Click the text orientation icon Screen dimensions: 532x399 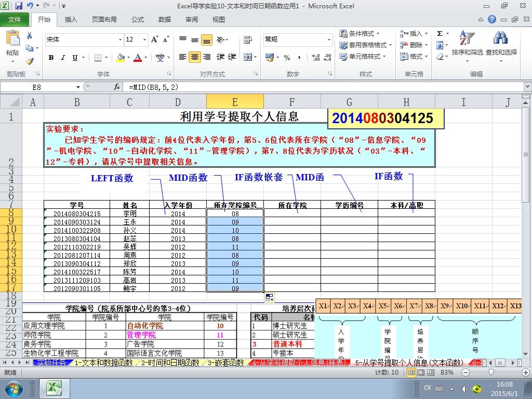tap(221, 39)
